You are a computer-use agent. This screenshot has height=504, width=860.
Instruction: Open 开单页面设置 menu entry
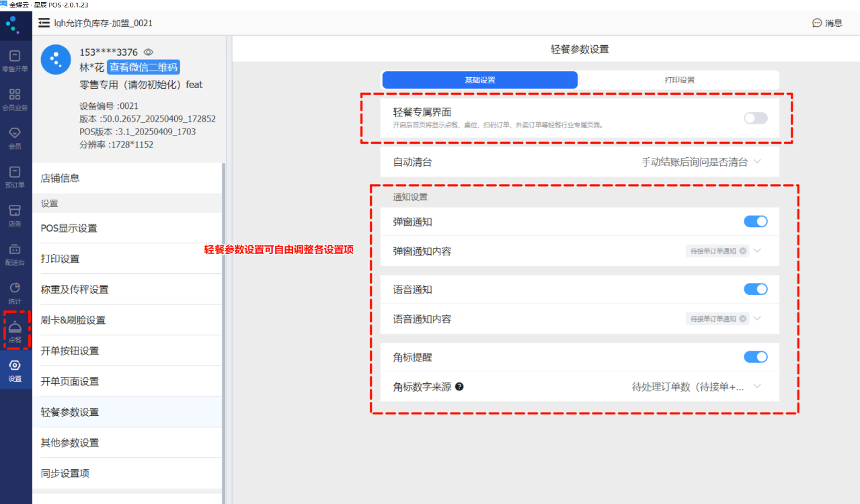pyautogui.click(x=127, y=381)
